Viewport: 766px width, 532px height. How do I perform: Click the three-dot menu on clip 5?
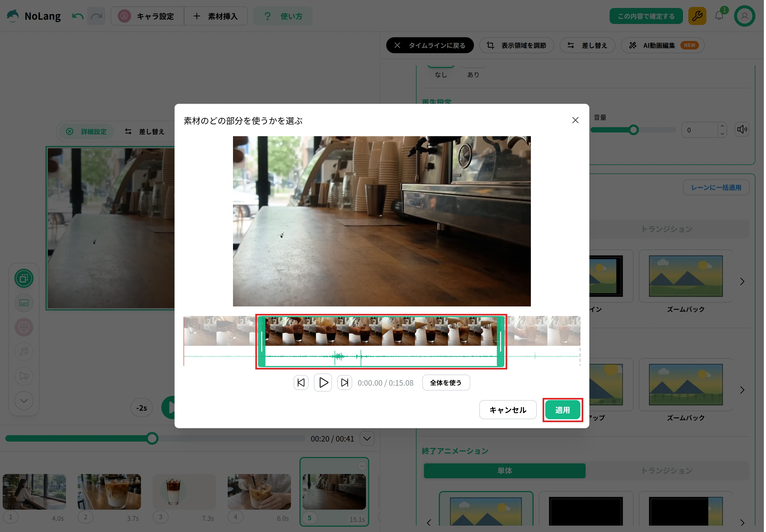tap(362, 466)
